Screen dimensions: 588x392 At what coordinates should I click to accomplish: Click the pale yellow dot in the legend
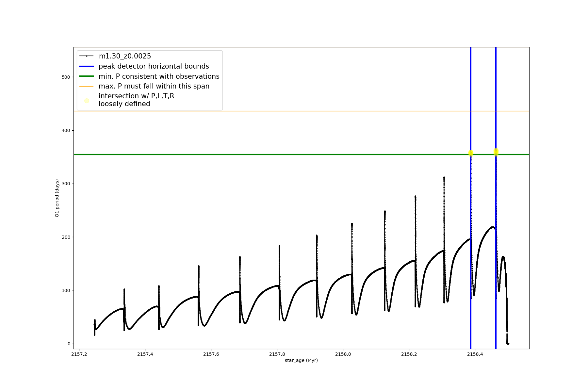coord(87,101)
